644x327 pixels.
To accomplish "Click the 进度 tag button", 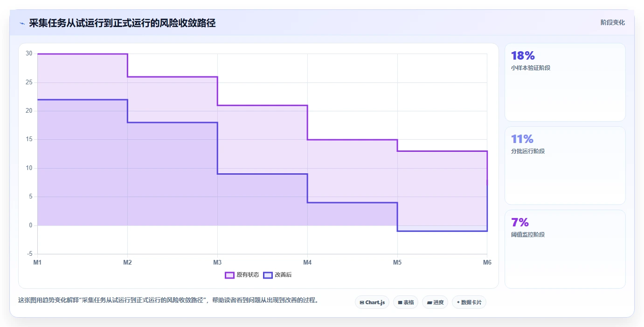I will coord(435,302).
